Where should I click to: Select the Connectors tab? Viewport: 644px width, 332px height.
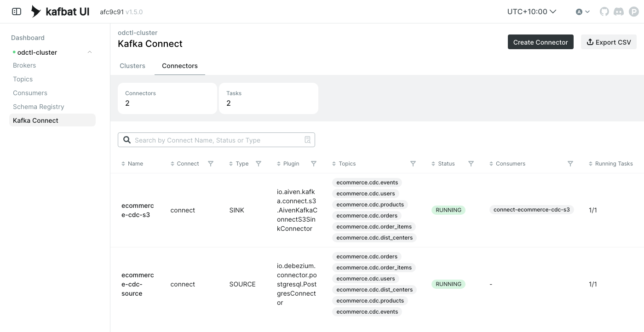pos(180,66)
